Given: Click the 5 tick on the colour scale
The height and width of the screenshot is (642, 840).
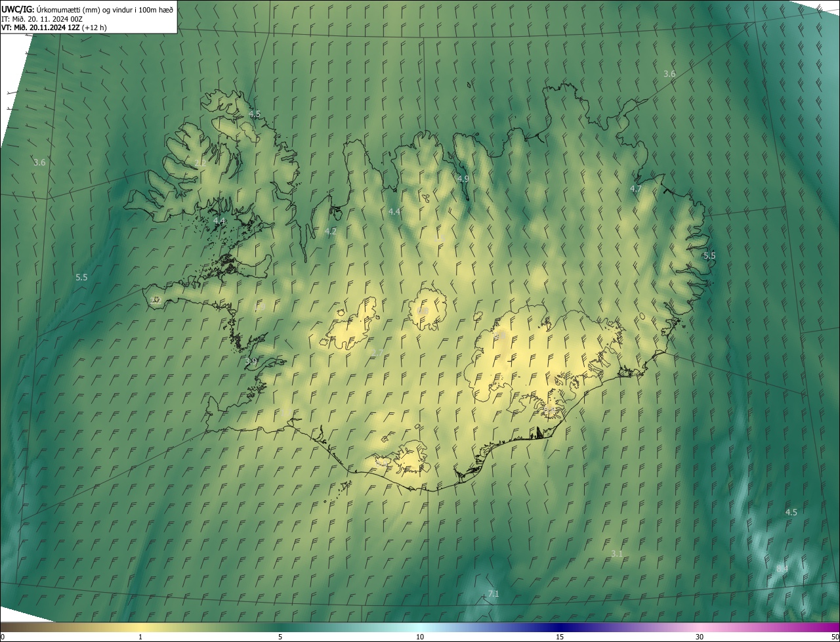Looking at the screenshot, I should (x=280, y=637).
